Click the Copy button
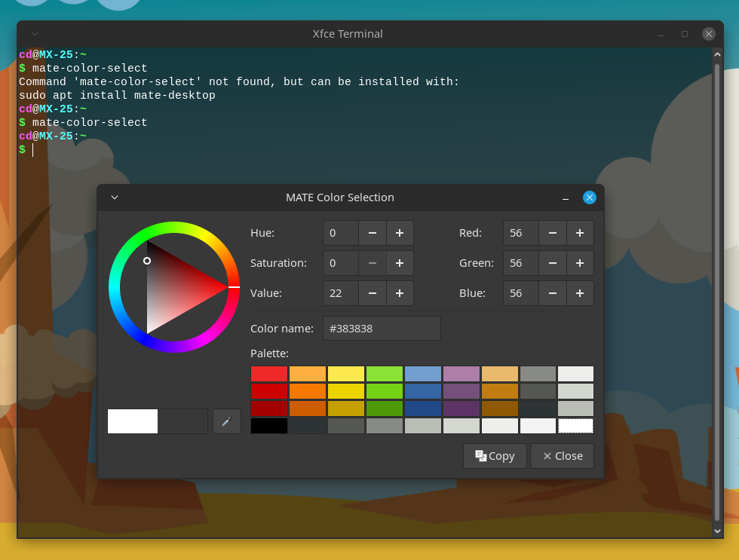 pos(495,456)
